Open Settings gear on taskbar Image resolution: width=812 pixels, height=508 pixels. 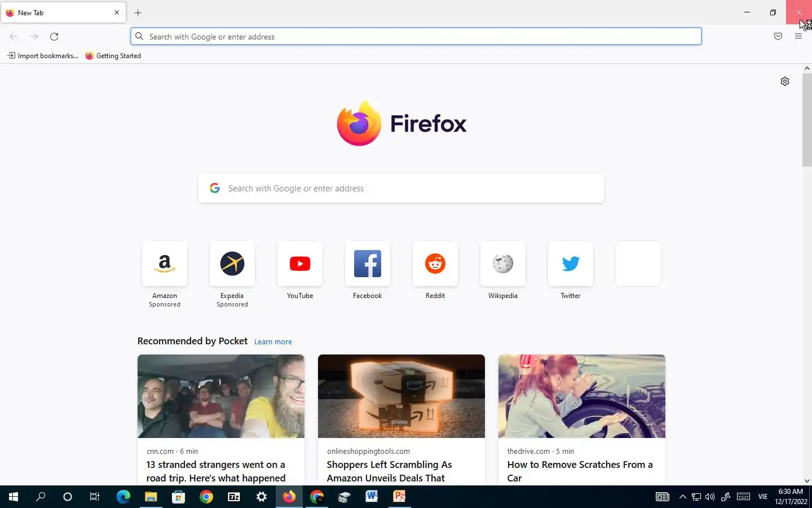pos(262,497)
